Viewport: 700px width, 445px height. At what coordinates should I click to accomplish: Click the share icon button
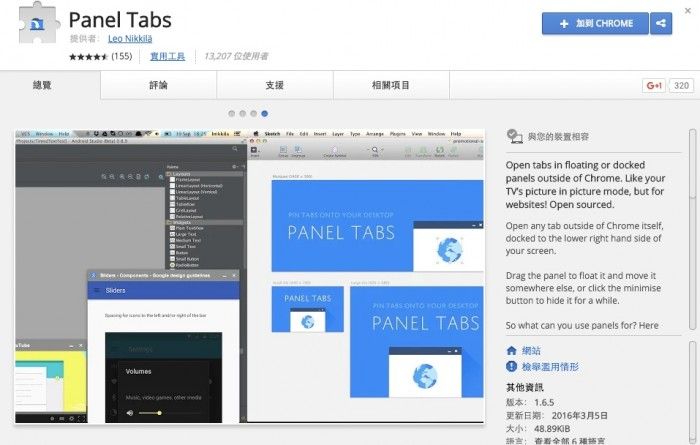click(661, 23)
